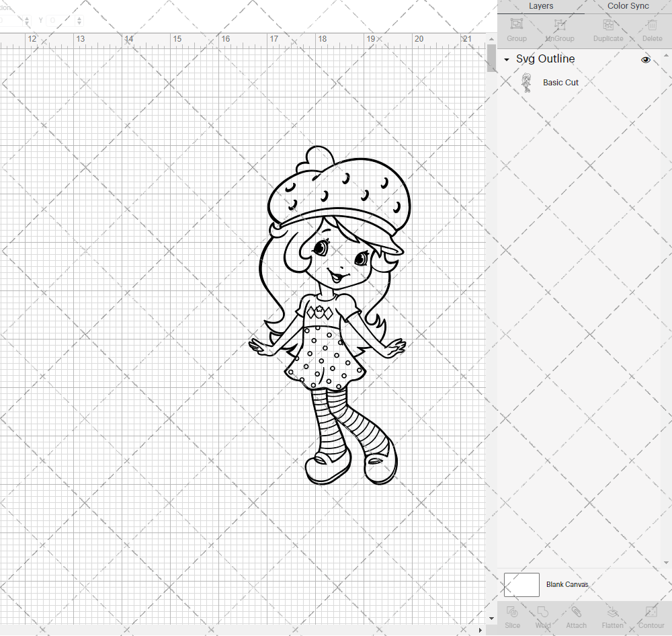672x636 pixels.
Task: Click canvas vertical scrollbar down arrow
Action: tap(491, 618)
